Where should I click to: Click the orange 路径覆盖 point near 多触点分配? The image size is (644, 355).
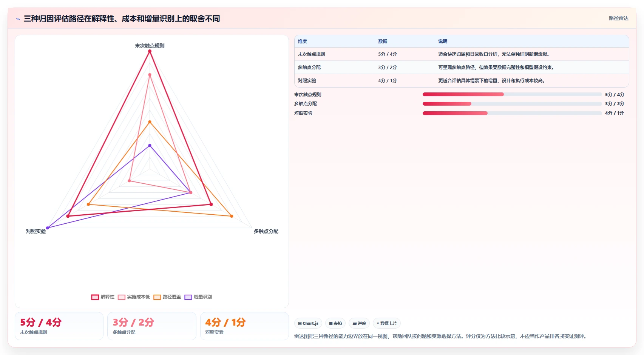point(232,216)
